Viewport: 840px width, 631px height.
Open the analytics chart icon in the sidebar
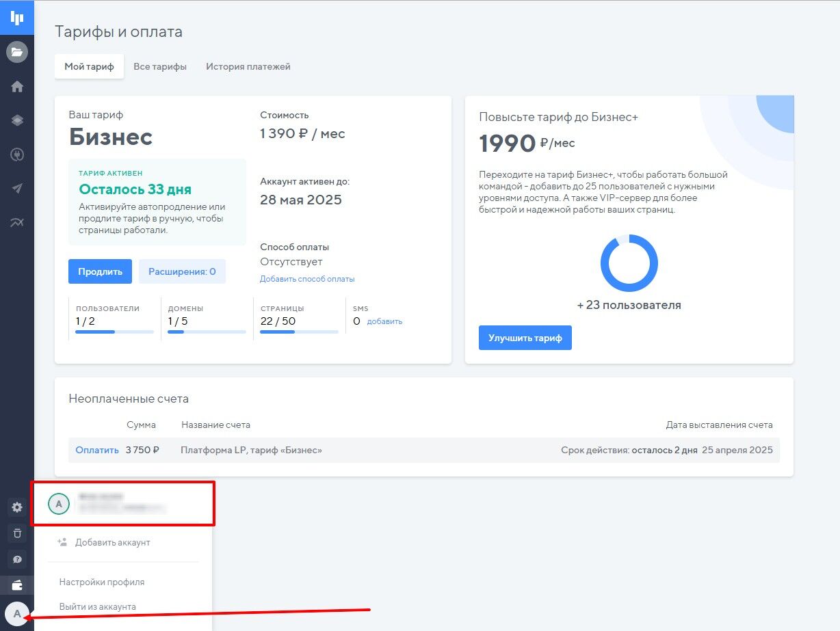tap(17, 222)
